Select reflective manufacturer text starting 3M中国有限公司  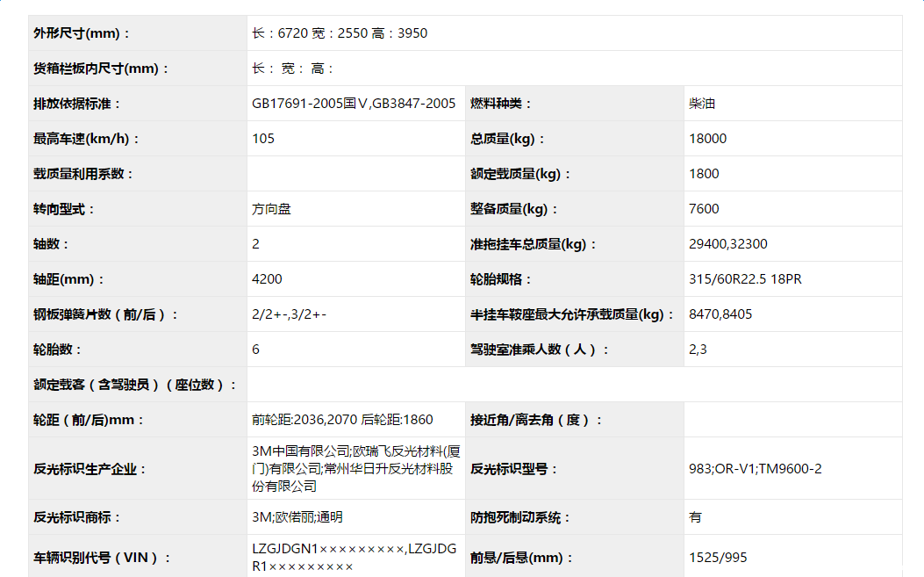[x=356, y=469]
